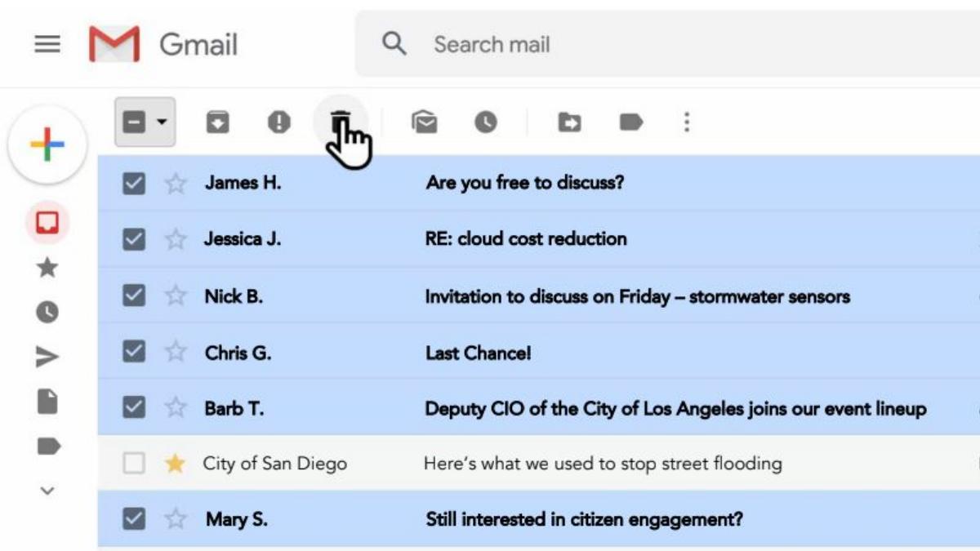Uncheck the Chris G. email checkbox
Viewport: 980px width, 551px height.
point(134,352)
